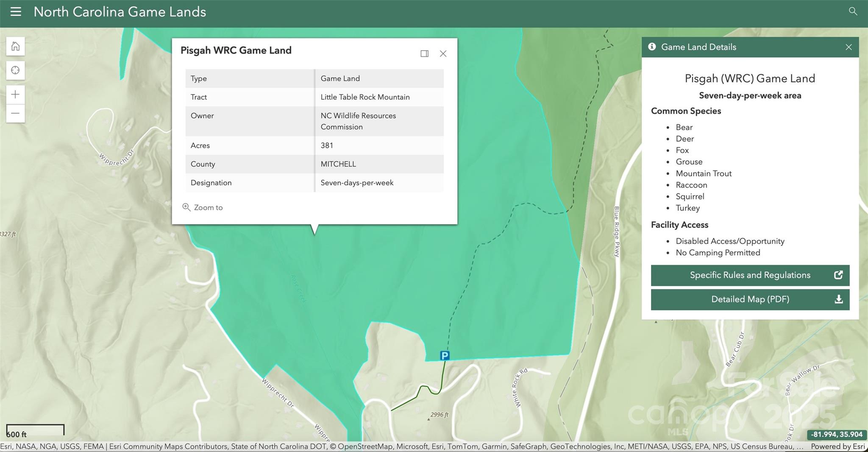Click the Powered by Esri link

pos(837,446)
